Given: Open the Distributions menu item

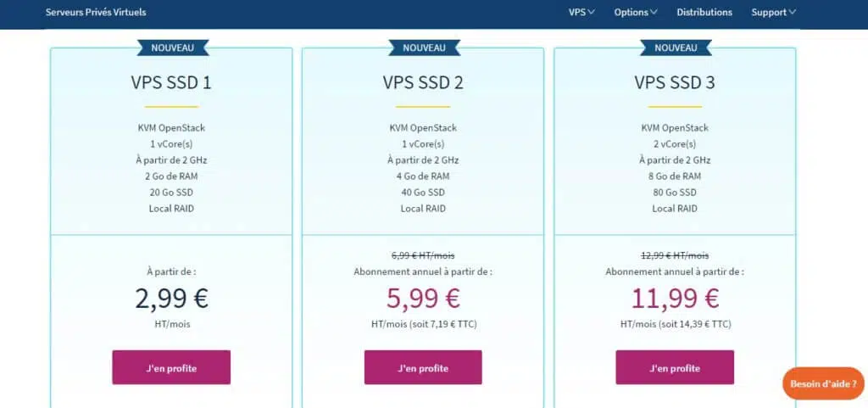Looking at the screenshot, I should 704,13.
